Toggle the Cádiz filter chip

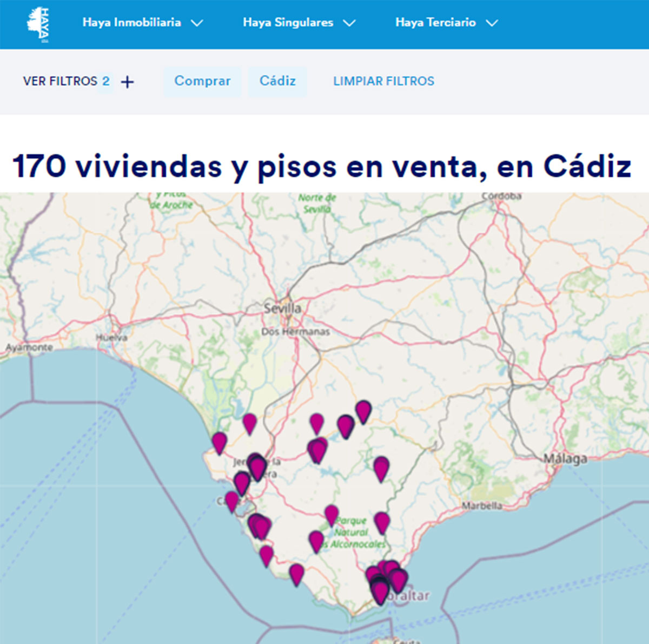pos(277,81)
